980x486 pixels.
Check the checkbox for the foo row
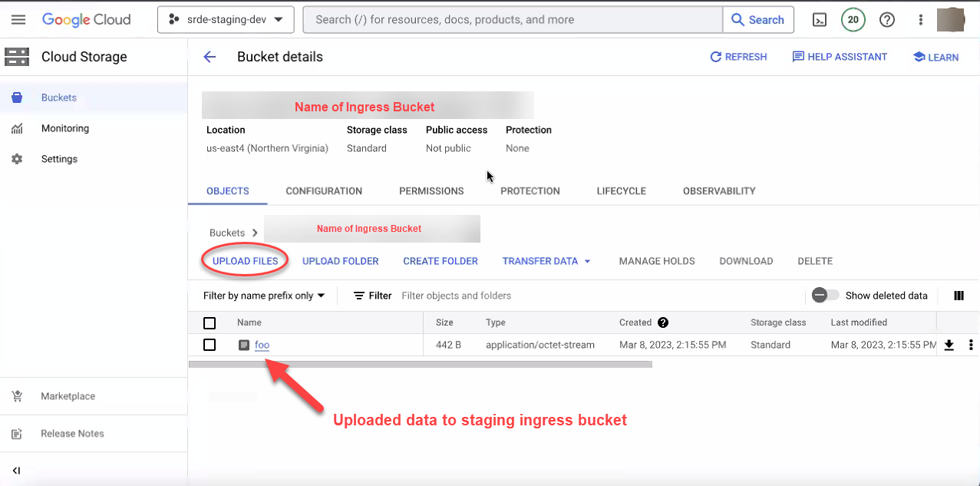[210, 345]
